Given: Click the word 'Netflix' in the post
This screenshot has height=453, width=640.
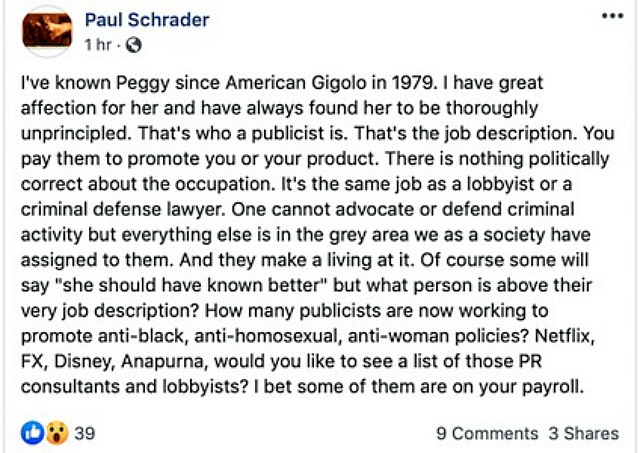Looking at the screenshot, I should click(564, 336).
